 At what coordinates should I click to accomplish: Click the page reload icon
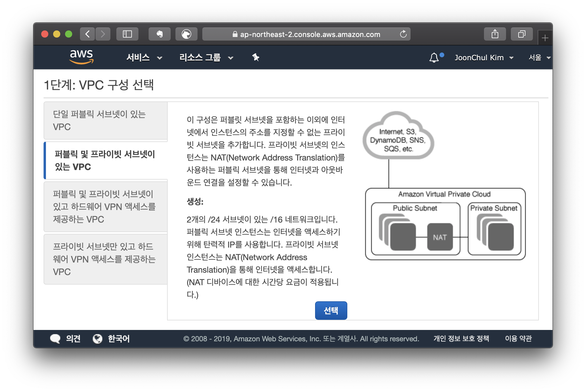[403, 34]
